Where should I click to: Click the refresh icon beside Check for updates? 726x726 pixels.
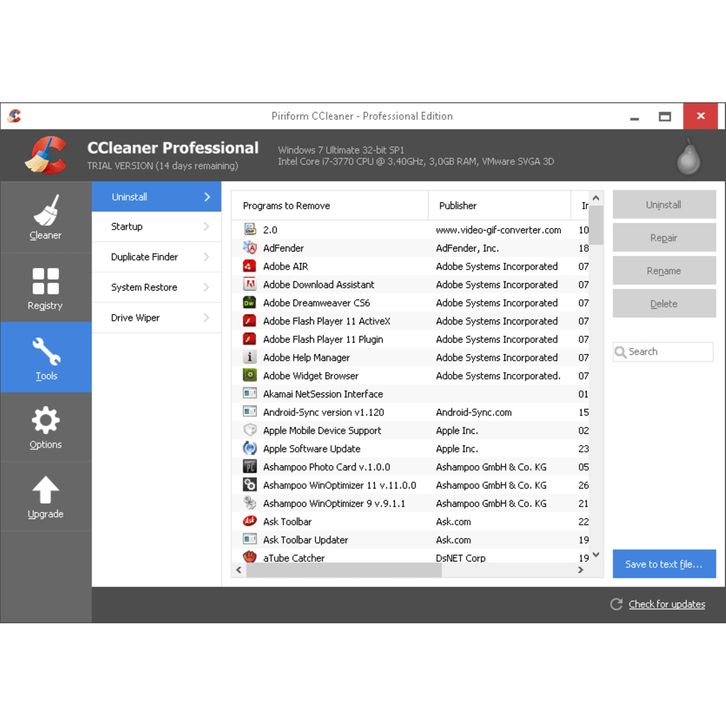coord(616,604)
